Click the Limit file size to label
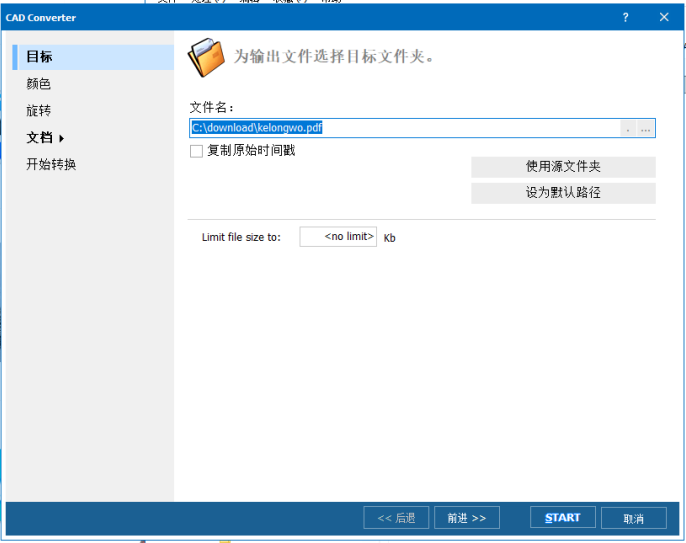This screenshot has height=543, width=686. (x=241, y=237)
